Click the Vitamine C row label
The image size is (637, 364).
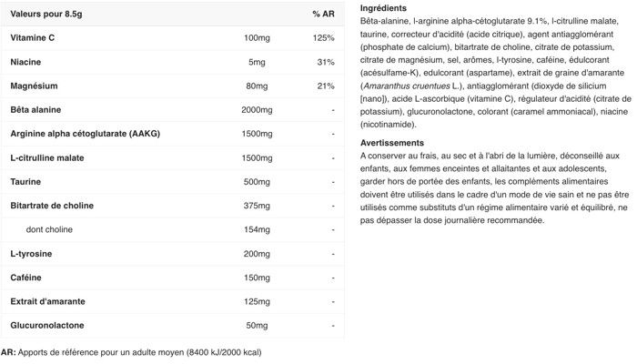pos(33,38)
